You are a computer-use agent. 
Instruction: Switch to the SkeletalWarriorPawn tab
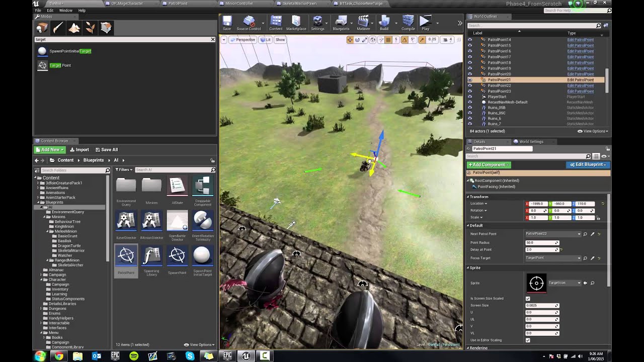tap(300, 3)
